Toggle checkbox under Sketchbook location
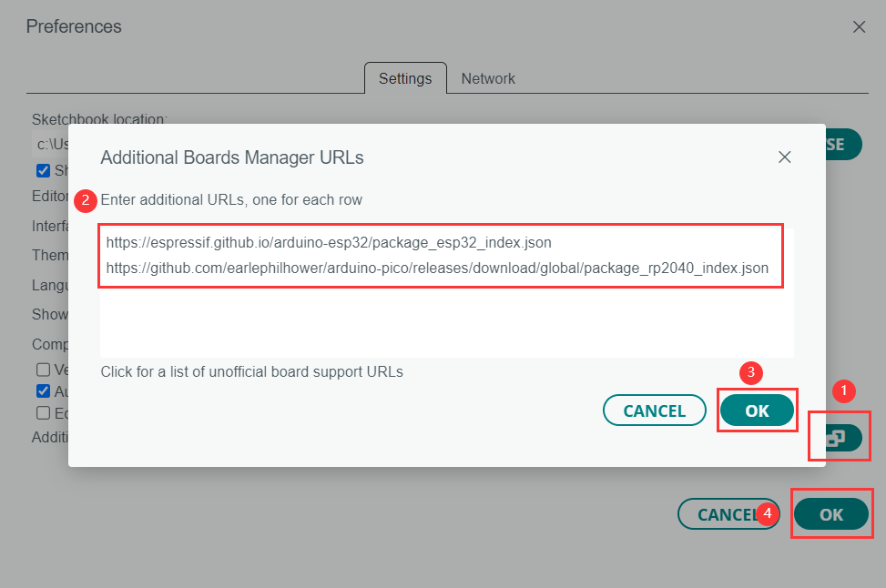886x588 pixels. (x=43, y=170)
